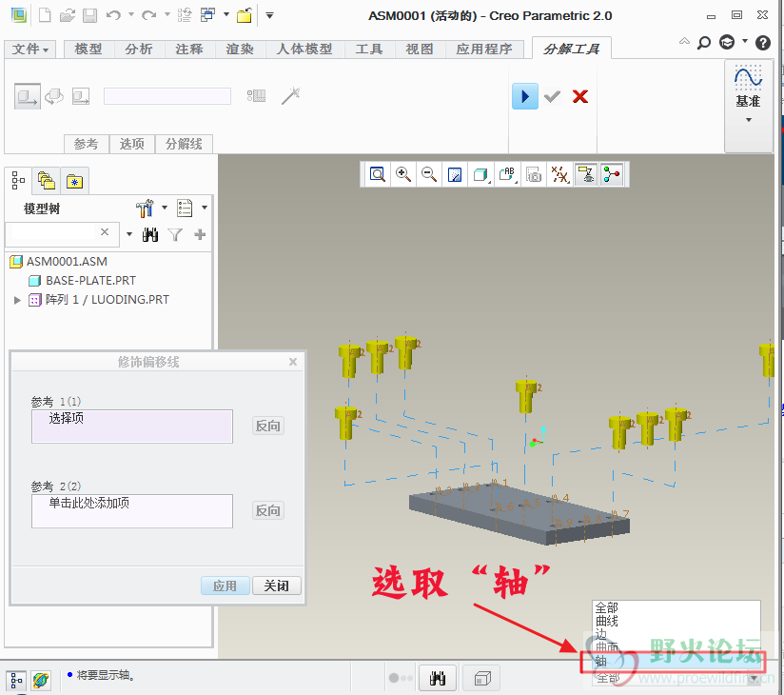Click the Refit view icon
This screenshot has width=784, height=695.
point(378,174)
